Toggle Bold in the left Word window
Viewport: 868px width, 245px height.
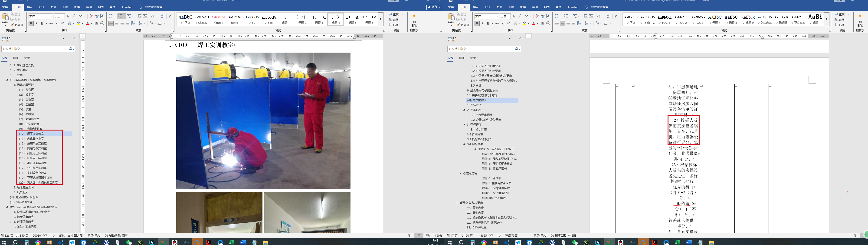tap(31, 23)
